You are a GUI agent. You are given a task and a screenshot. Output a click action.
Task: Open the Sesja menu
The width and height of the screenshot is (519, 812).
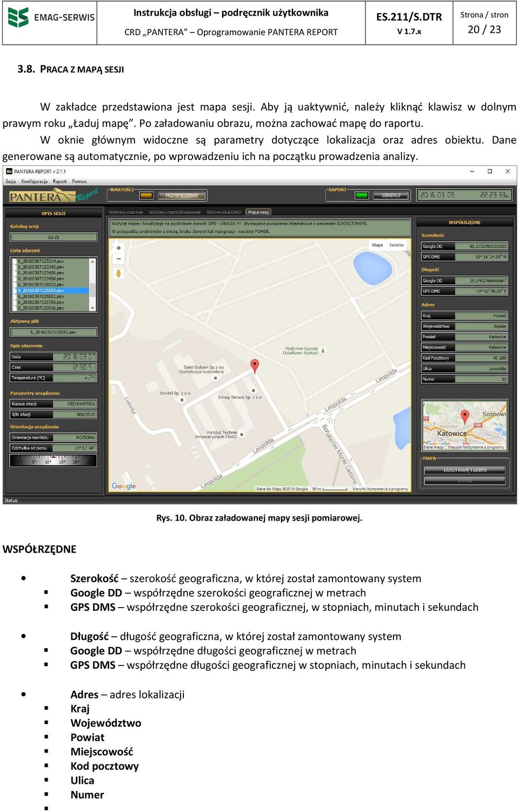tap(11, 181)
